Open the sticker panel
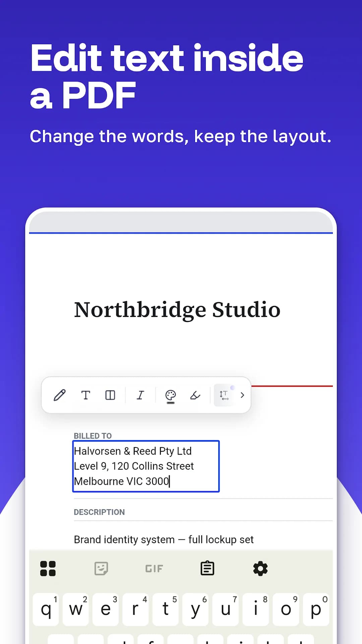 pyautogui.click(x=101, y=569)
